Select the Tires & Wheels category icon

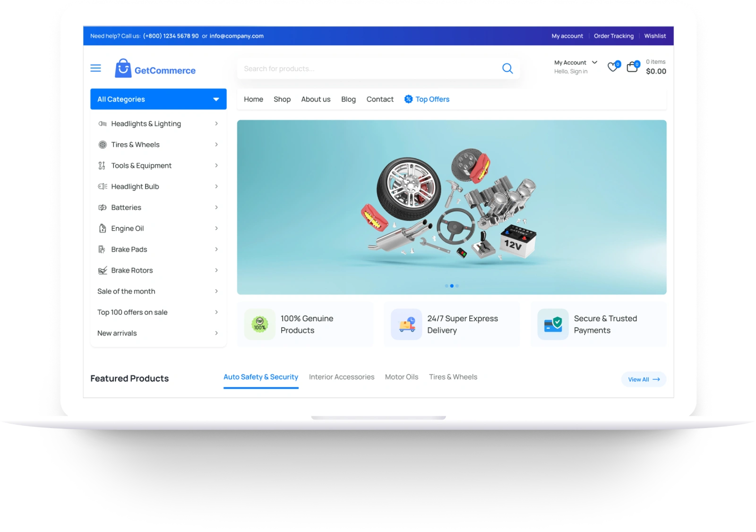[103, 145]
